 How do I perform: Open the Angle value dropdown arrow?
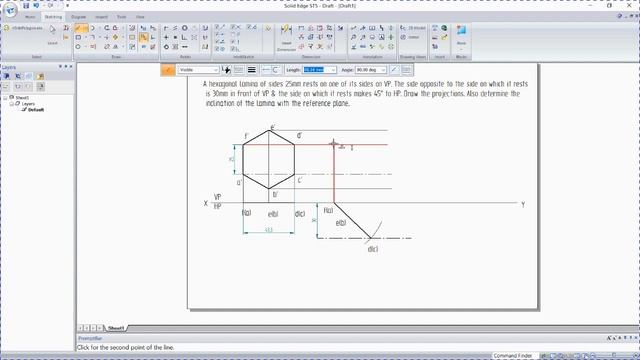click(383, 70)
